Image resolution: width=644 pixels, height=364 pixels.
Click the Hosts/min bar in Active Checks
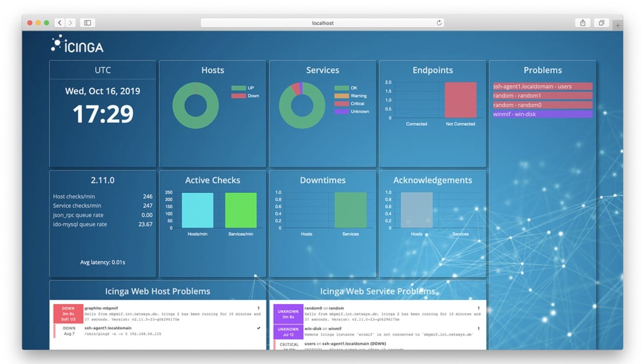197,210
